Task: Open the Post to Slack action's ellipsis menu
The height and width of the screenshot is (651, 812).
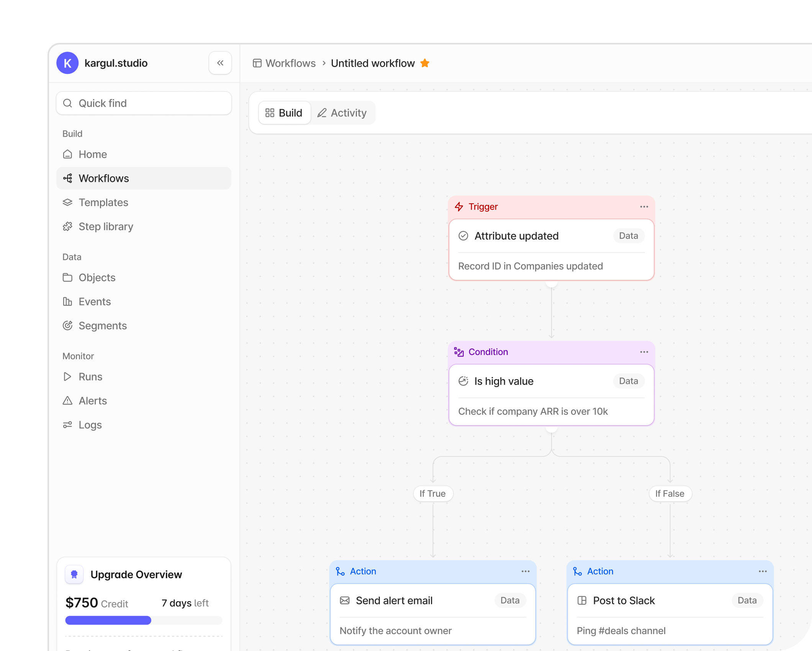Action: click(x=762, y=571)
